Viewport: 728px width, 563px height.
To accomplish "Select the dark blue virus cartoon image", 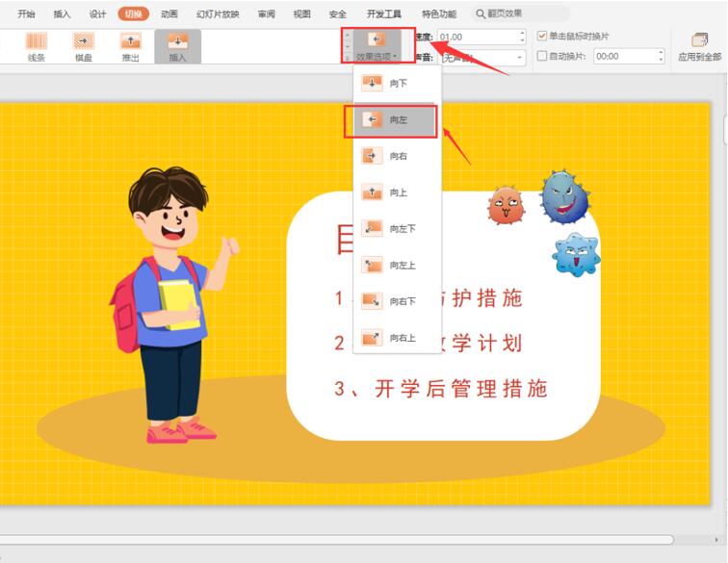I will (565, 196).
